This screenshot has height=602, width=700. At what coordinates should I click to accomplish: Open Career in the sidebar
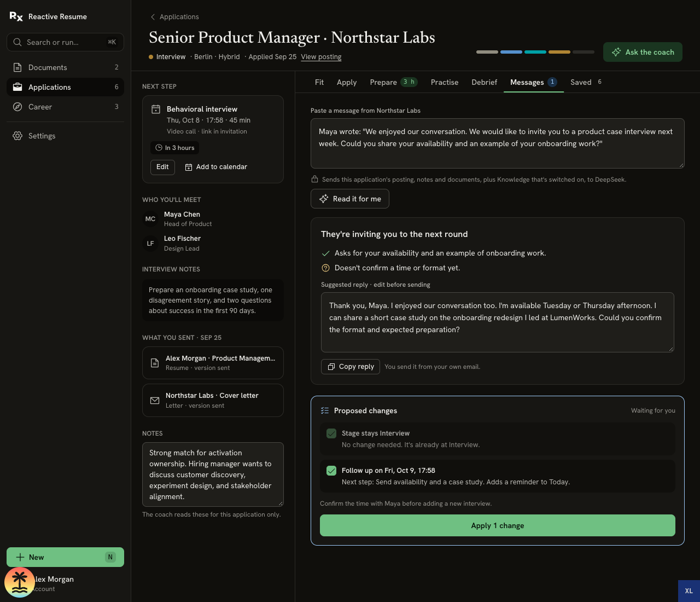click(x=65, y=107)
